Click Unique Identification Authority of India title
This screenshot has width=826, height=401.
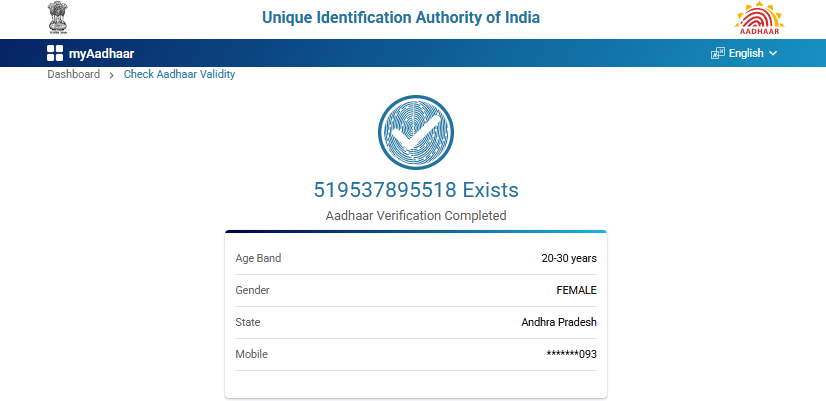400,18
